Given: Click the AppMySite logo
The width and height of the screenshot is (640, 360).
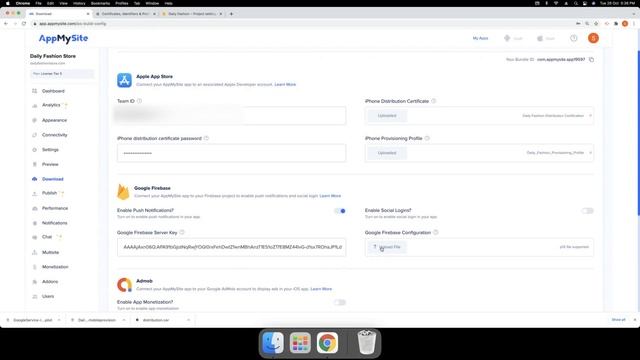Looking at the screenshot, I should coord(63,38).
